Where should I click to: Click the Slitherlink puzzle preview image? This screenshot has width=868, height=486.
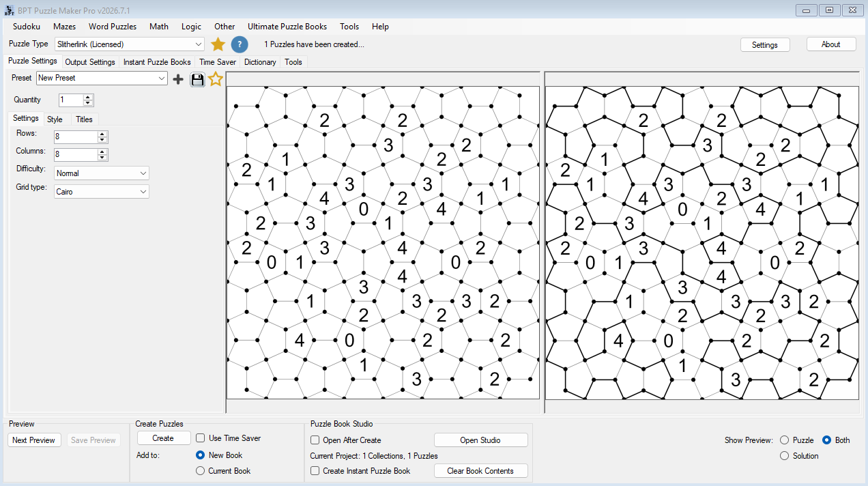(383, 242)
